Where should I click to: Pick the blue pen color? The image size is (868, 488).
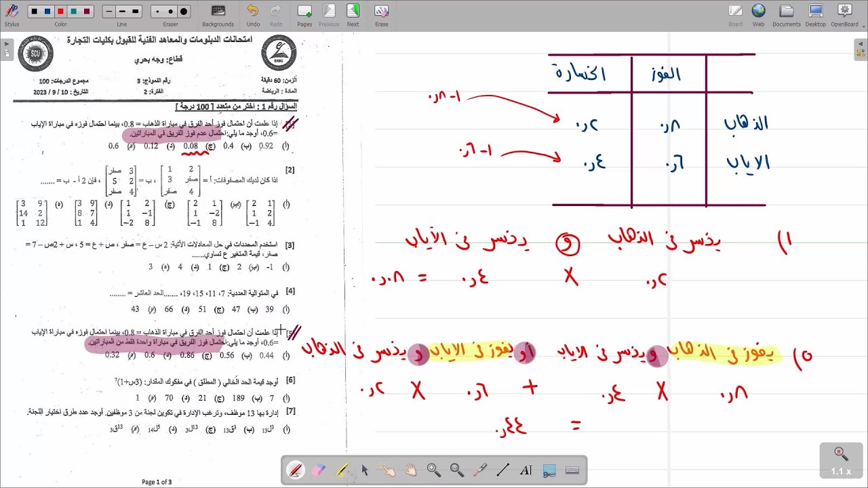47,12
